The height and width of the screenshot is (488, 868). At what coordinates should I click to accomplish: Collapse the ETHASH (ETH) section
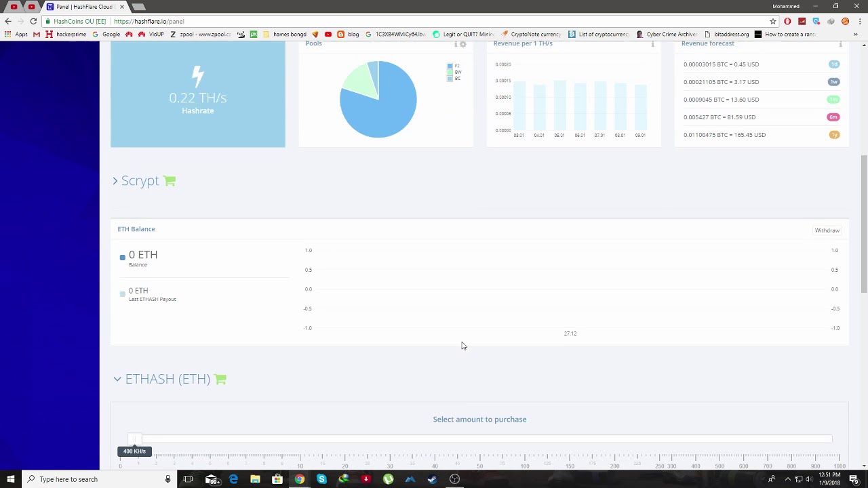(x=117, y=379)
